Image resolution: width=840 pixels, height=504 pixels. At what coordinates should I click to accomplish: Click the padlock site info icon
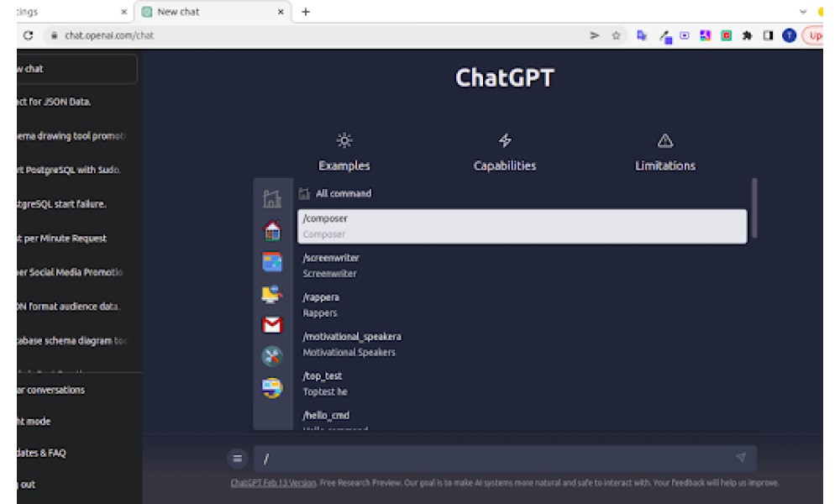coord(54,35)
